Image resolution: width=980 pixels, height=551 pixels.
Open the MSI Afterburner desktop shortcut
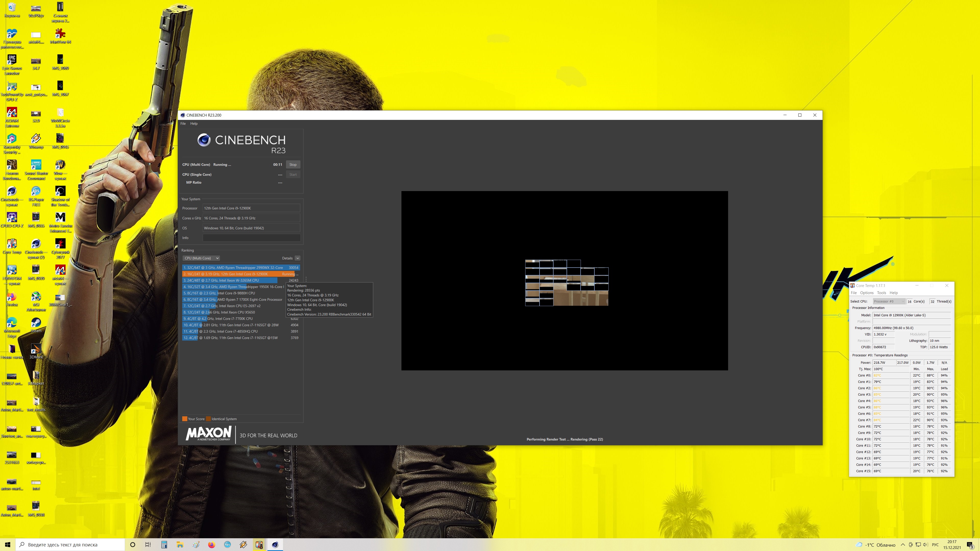(36, 297)
